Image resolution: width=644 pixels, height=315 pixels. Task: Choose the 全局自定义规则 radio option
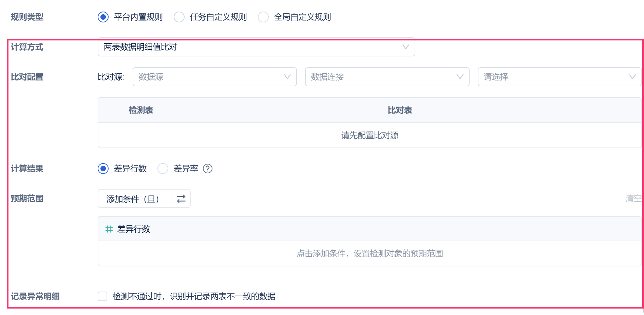(263, 17)
